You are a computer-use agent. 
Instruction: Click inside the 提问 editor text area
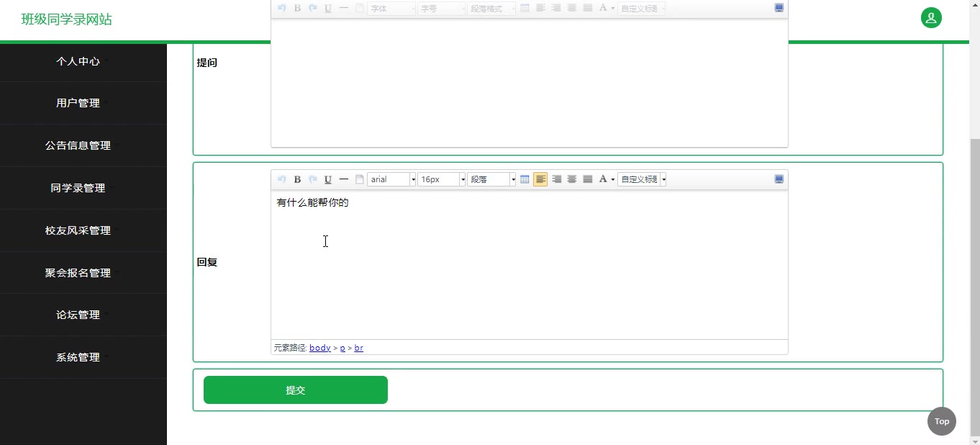530,83
